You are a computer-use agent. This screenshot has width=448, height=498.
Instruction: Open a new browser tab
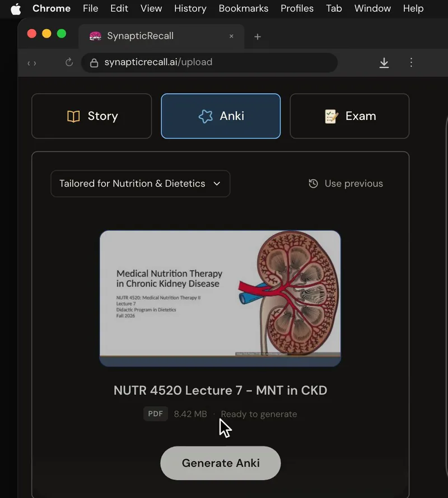[x=258, y=37]
